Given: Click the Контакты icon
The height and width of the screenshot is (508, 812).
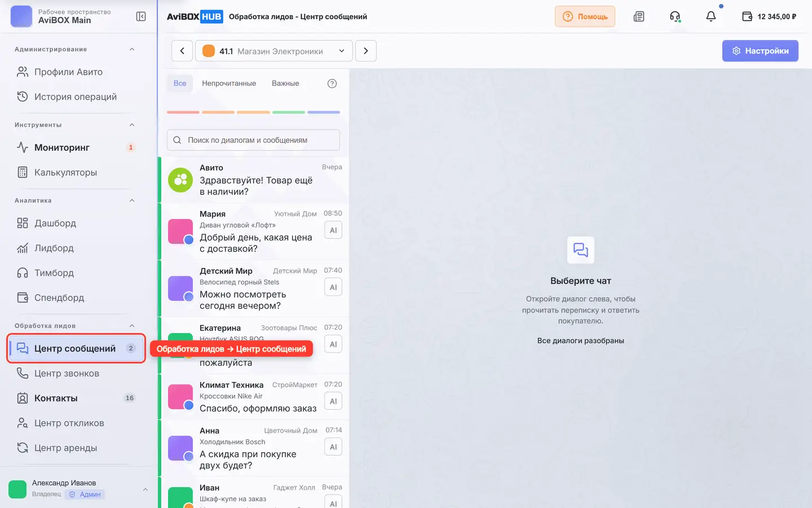Looking at the screenshot, I should pos(23,398).
